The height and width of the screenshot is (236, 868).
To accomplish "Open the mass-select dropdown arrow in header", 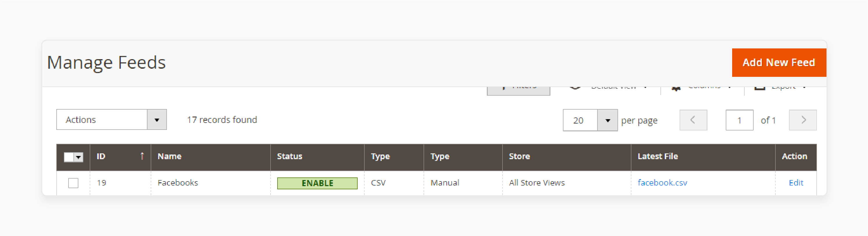I will pos(78,157).
